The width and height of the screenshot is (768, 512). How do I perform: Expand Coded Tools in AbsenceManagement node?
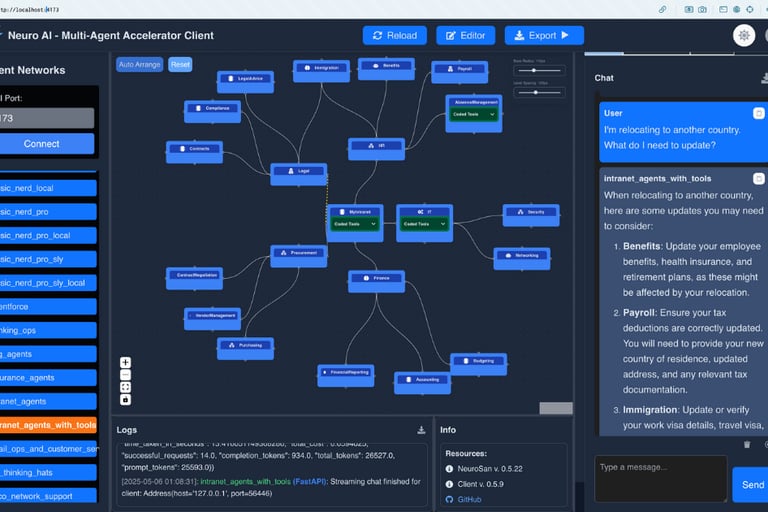click(474, 114)
